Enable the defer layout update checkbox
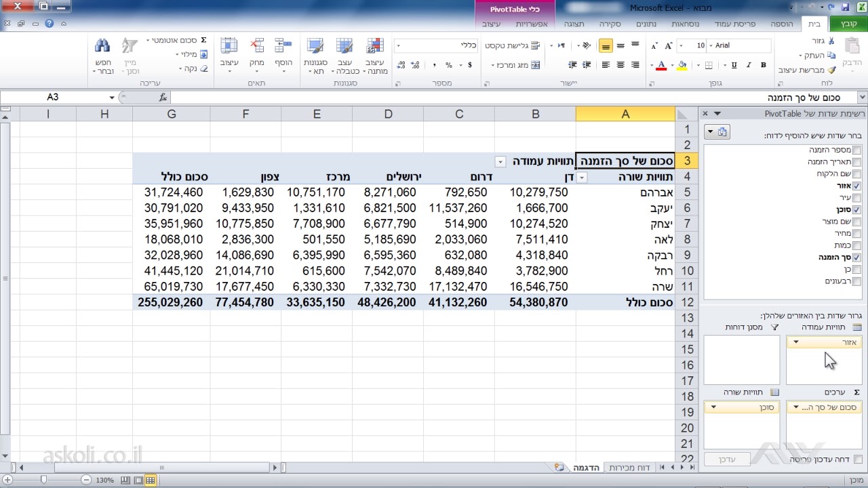Screen dimensions: 868x488 coord(858,460)
